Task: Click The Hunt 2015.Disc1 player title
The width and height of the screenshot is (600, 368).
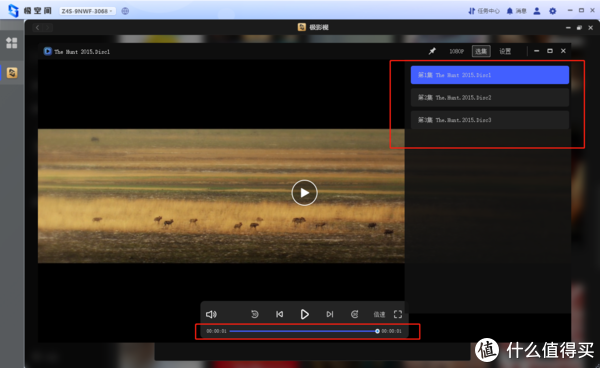Action: point(82,52)
